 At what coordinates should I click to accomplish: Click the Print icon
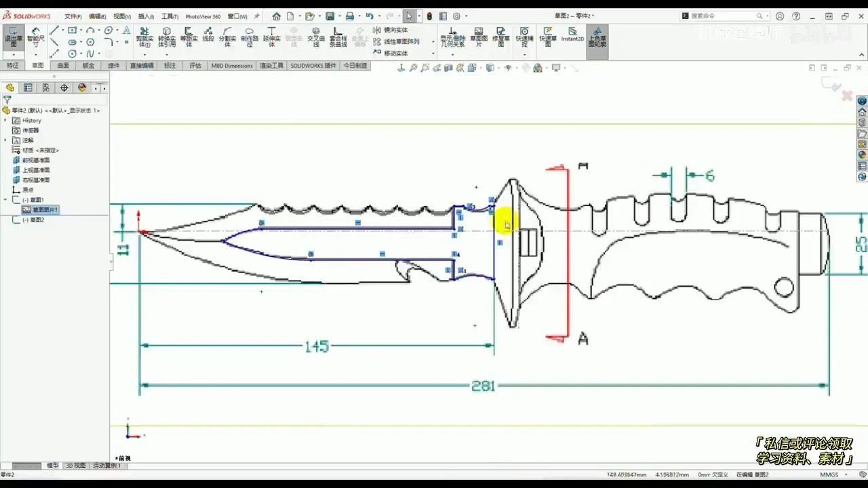coord(350,16)
